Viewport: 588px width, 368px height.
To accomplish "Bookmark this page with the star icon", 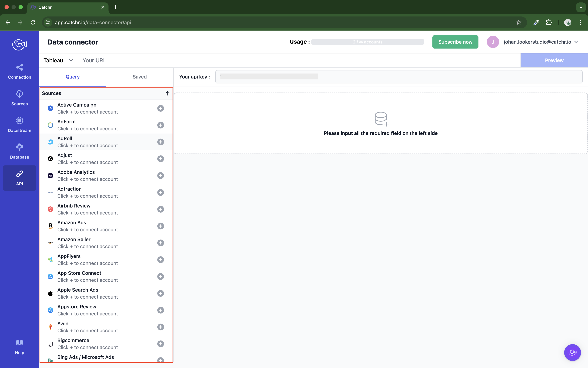I will [x=519, y=22].
